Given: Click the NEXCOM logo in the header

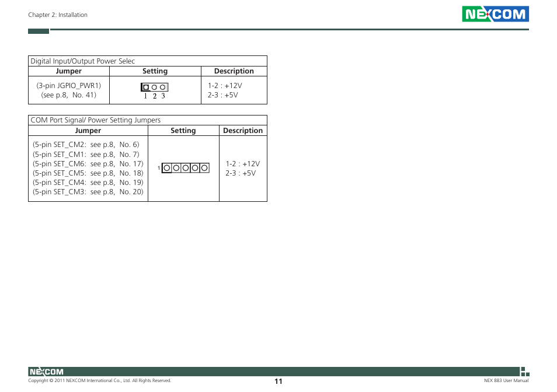Looking at the screenshot, I should pos(495,14).
